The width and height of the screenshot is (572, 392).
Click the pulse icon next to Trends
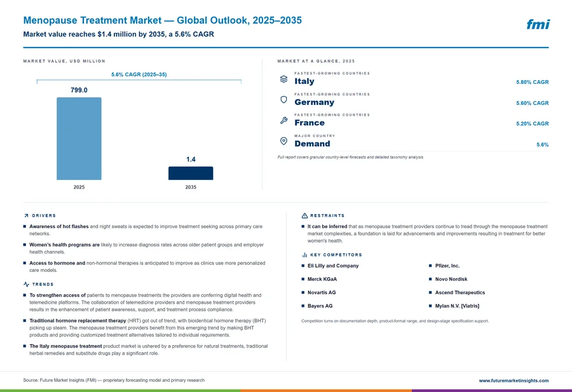(x=26, y=284)
